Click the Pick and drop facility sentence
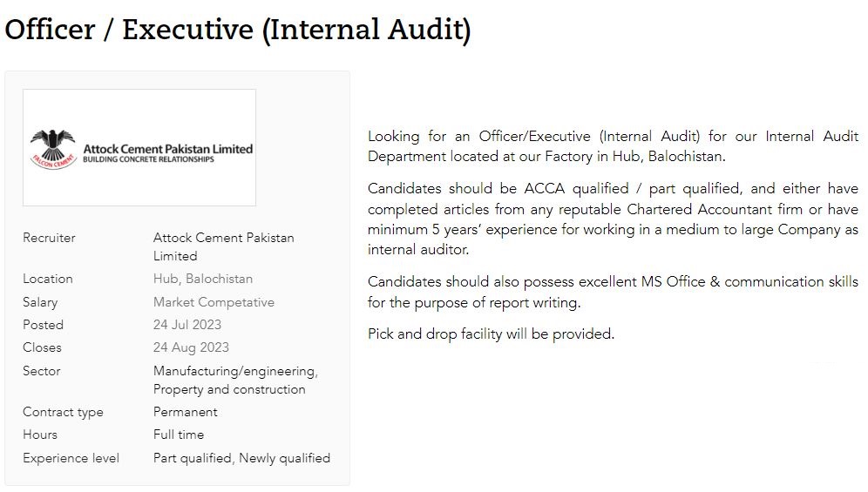This screenshot has height=492, width=868. coord(491,334)
